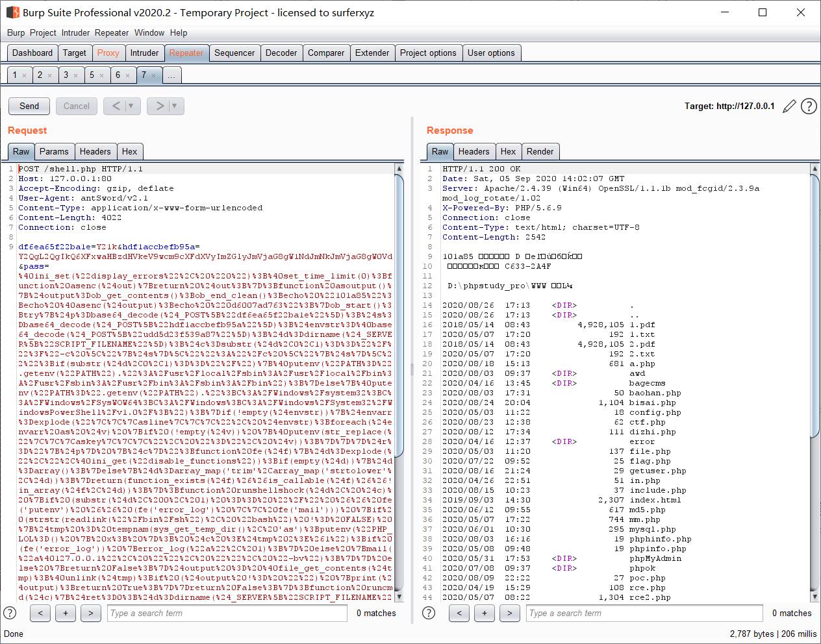821x644 pixels.
Task: Click the "Target: http://127.0.0.1" label
Action: tap(729, 106)
